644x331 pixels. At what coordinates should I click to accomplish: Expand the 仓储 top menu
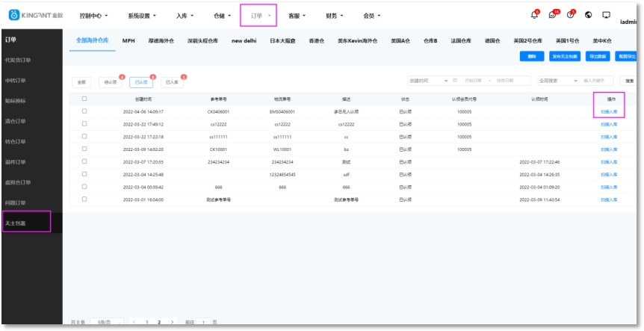(222, 16)
